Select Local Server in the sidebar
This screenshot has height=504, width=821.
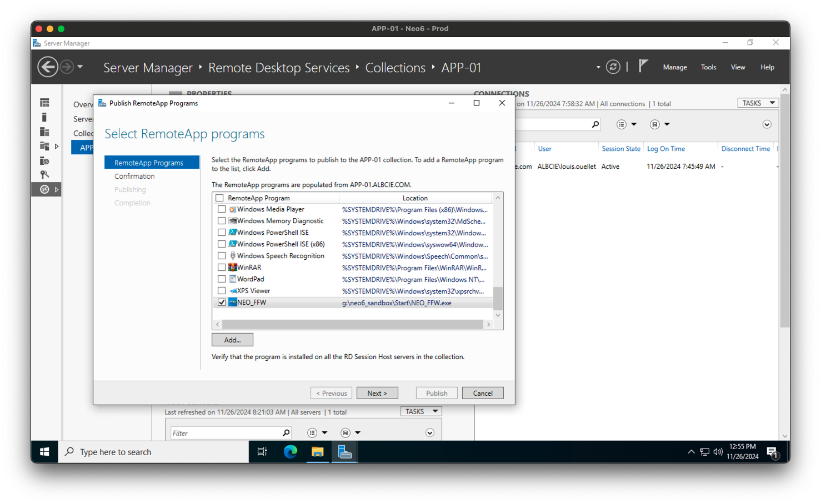pyautogui.click(x=44, y=117)
